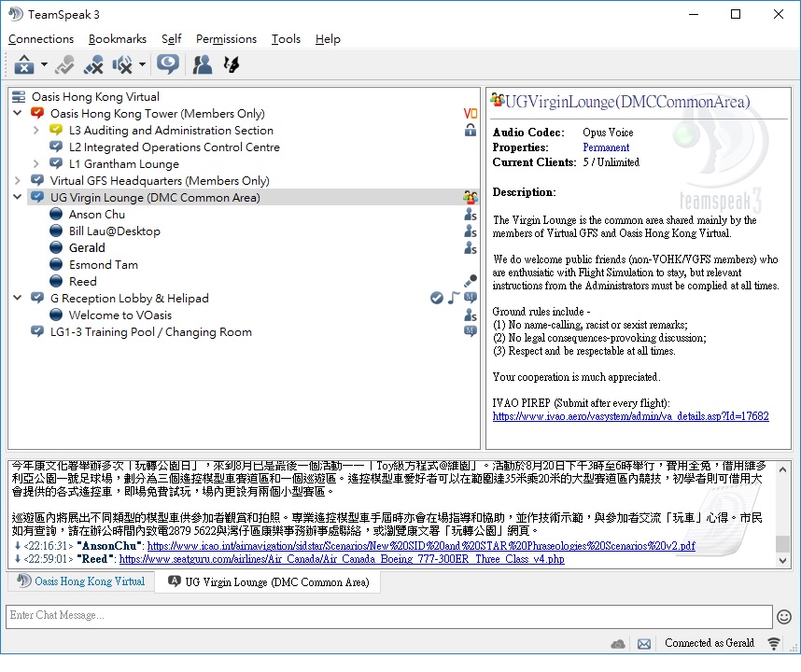The width and height of the screenshot is (801, 672).
Task: Open the disconnect button dropdown arrow
Action: pyautogui.click(x=44, y=65)
